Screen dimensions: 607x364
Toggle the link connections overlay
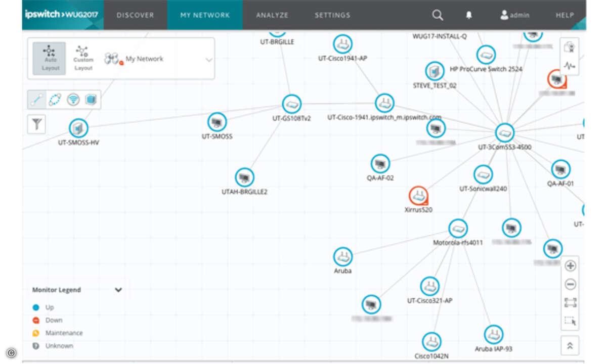click(37, 100)
